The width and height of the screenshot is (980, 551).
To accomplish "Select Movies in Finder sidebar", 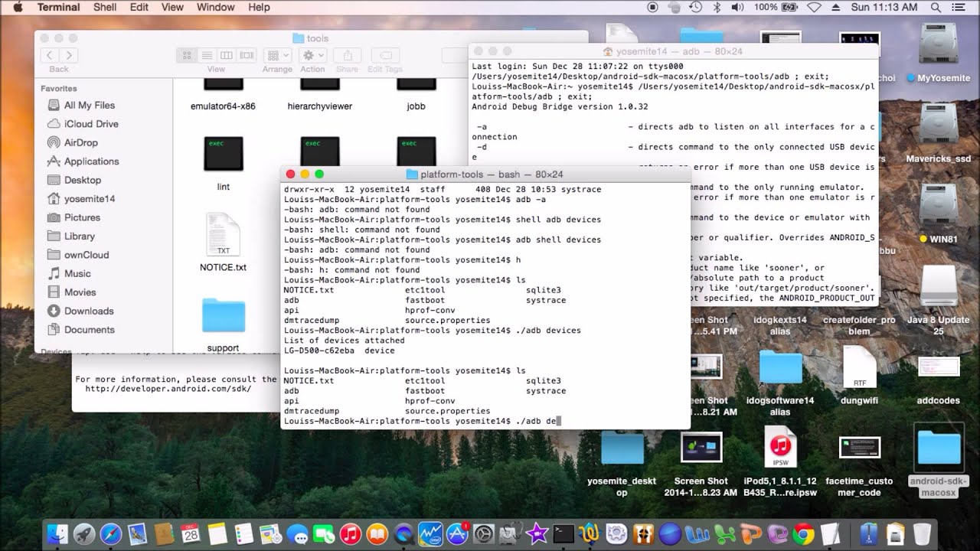I will 80,292.
